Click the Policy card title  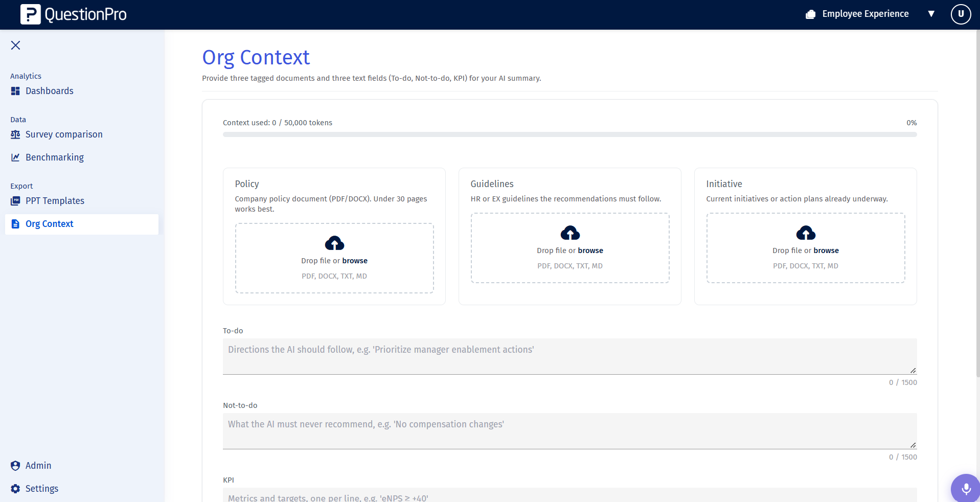click(247, 184)
